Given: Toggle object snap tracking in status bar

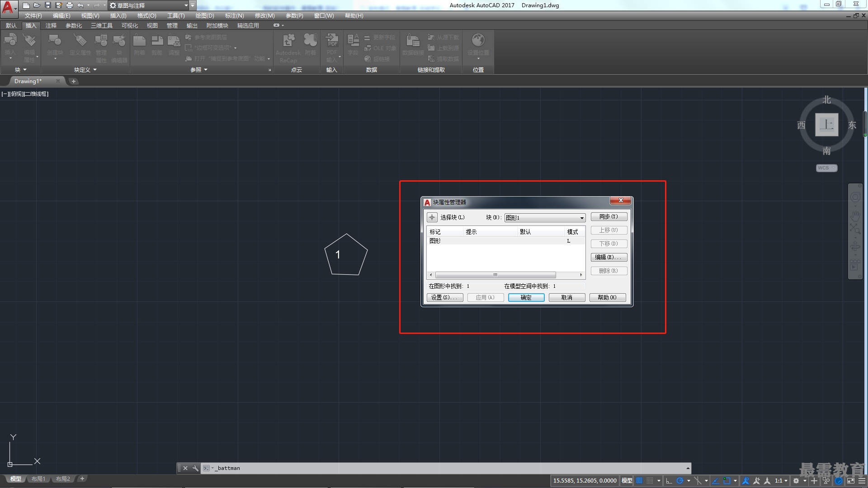Looking at the screenshot, I should point(716,481).
